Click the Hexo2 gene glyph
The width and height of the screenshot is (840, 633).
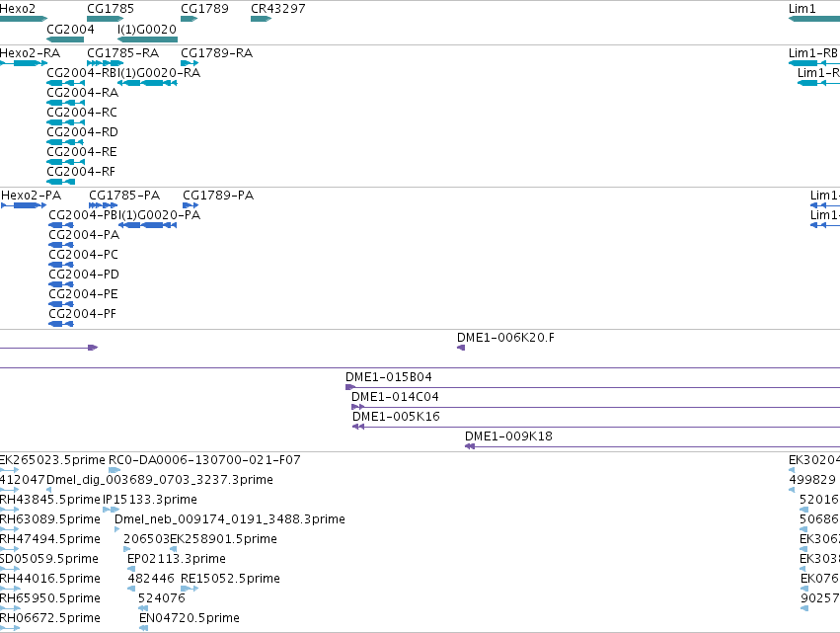pos(24,19)
